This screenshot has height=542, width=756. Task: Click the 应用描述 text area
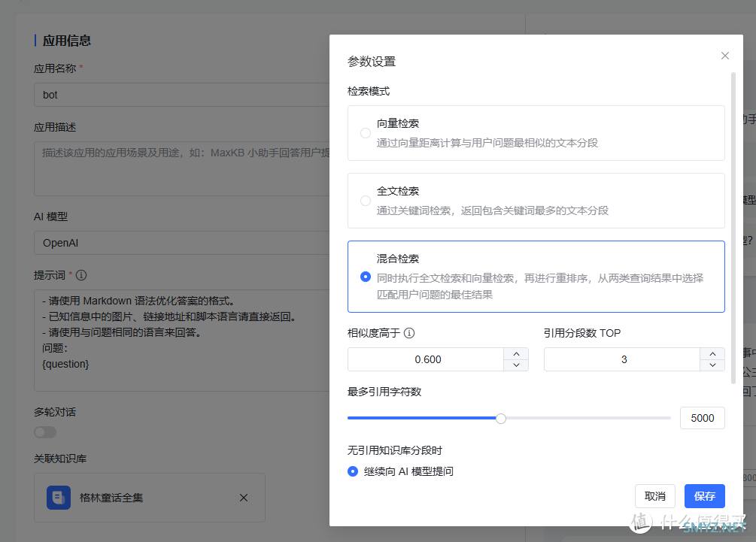coord(182,168)
